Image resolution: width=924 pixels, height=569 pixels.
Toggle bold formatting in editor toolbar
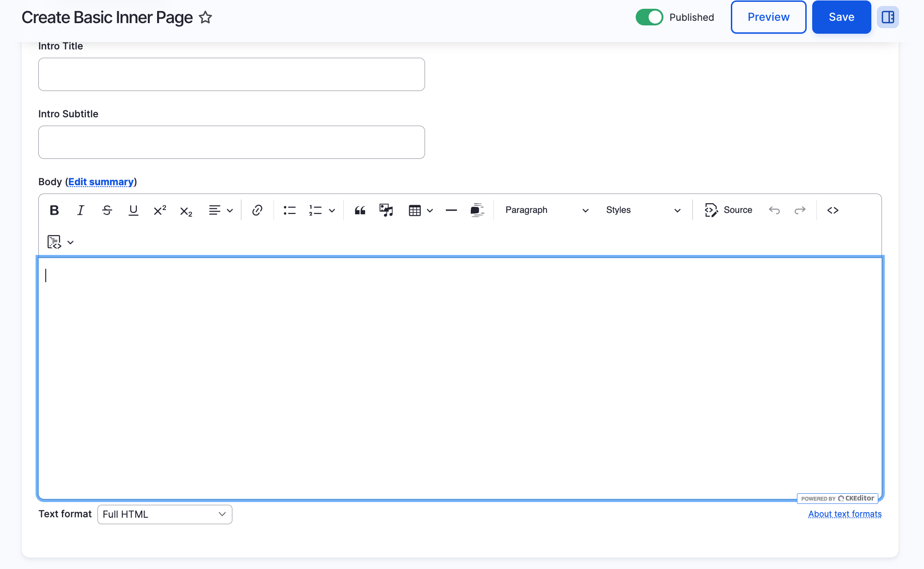[x=54, y=210]
